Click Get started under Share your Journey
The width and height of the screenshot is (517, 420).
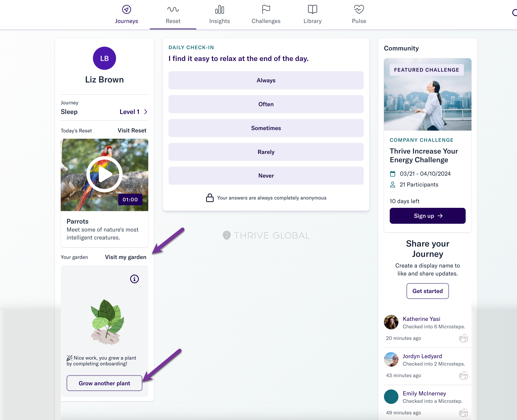click(428, 291)
